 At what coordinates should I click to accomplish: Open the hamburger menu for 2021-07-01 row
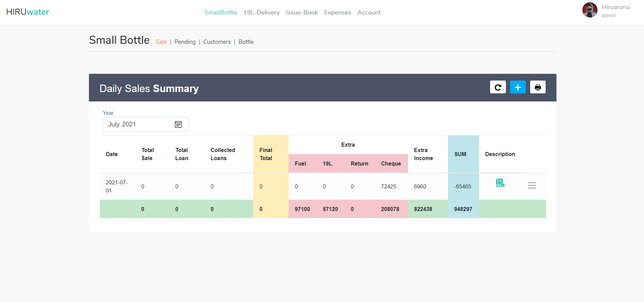[532, 185]
